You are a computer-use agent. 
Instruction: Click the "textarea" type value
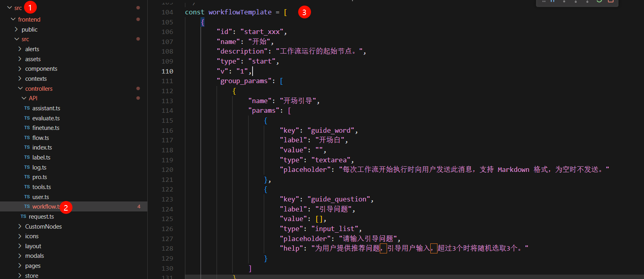[x=331, y=160]
